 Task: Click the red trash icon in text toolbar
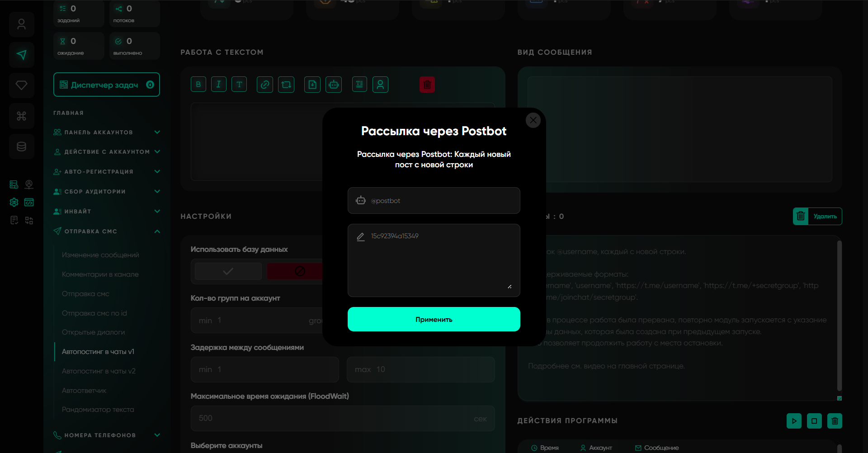pos(427,85)
